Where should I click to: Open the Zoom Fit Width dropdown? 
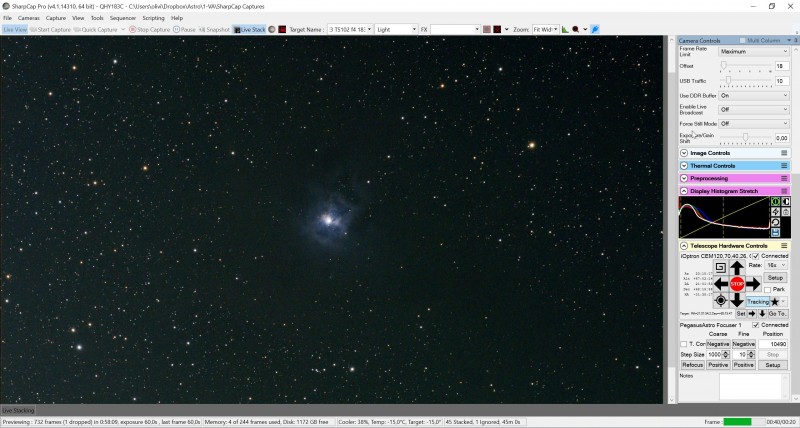coord(545,30)
